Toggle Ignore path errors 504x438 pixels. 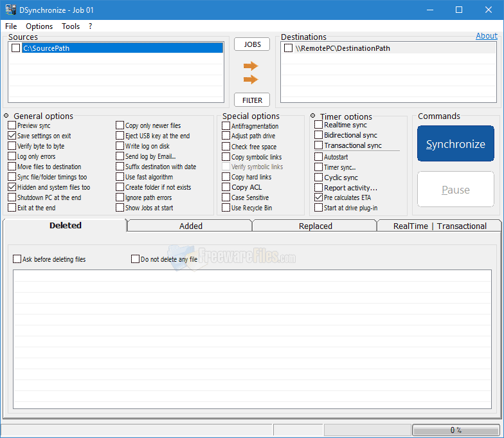120,197
